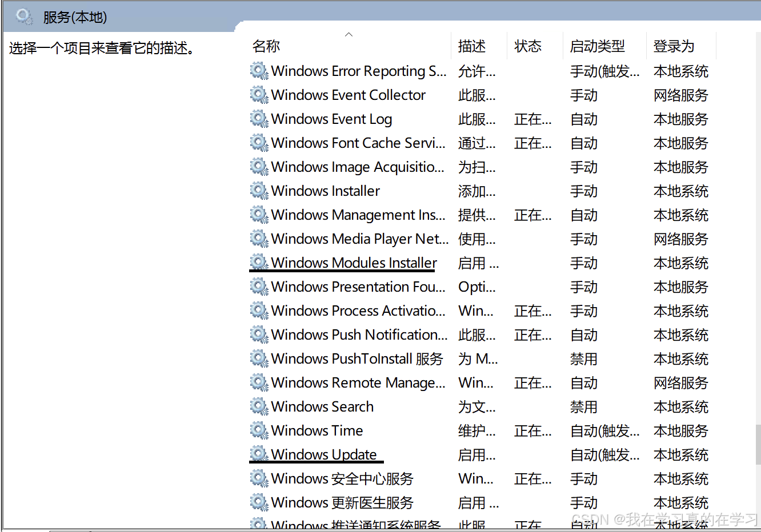Screen dimensions: 761x532
Task: Select the Windows Event Log service name
Action: coord(331,119)
